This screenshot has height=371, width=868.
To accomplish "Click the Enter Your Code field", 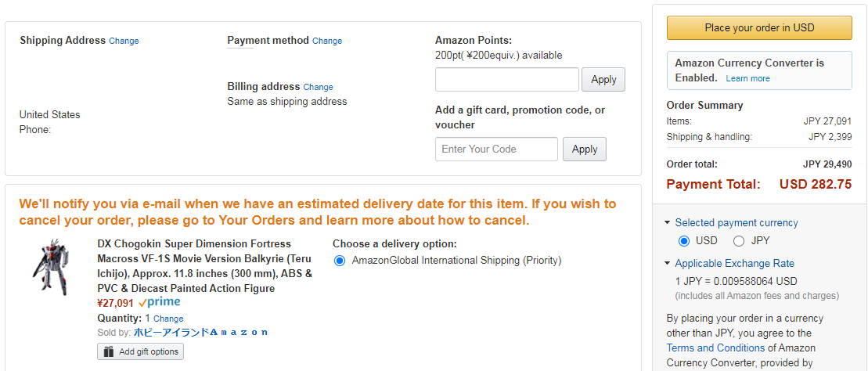I will [496, 149].
